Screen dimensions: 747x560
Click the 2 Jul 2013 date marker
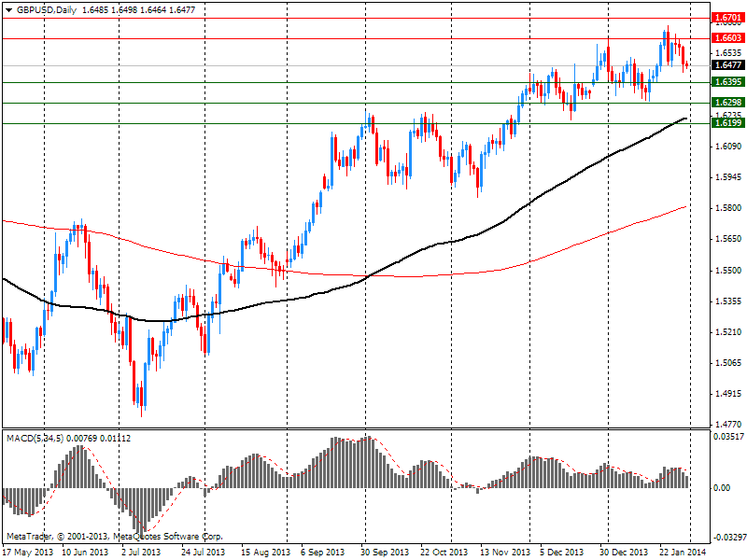point(142,552)
